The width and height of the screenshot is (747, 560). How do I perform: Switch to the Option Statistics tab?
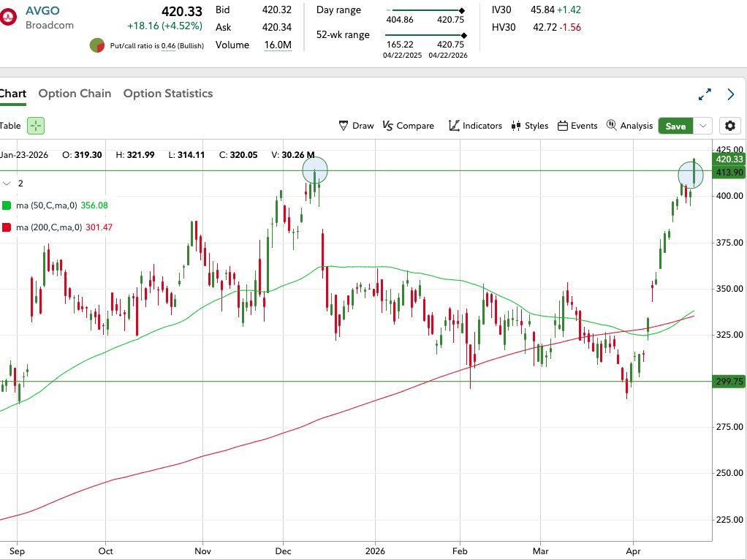click(168, 94)
